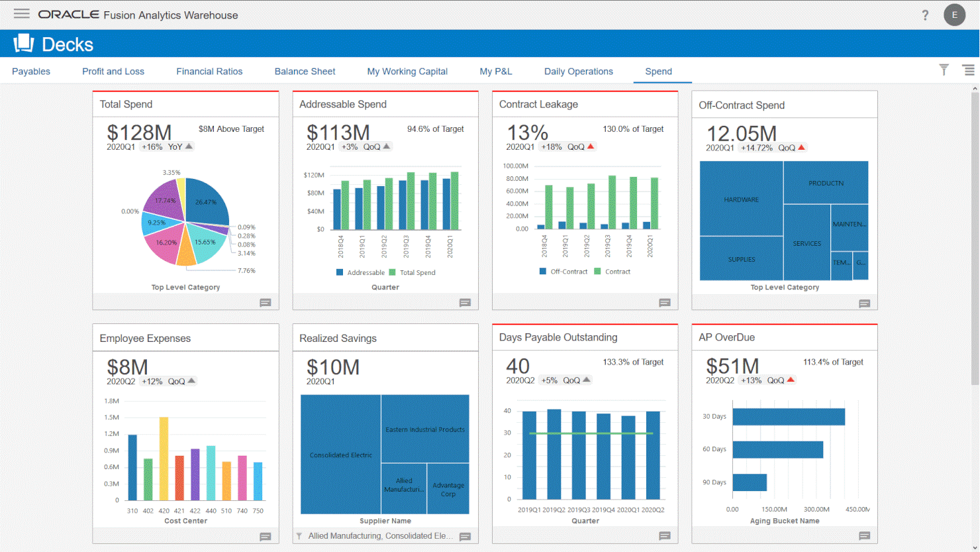Open comments on AP OverDue card
Viewport: 980px width, 552px height.
pos(864,536)
